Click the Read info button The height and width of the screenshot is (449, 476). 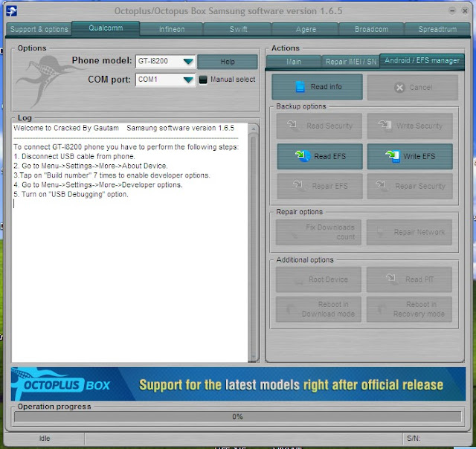317,87
